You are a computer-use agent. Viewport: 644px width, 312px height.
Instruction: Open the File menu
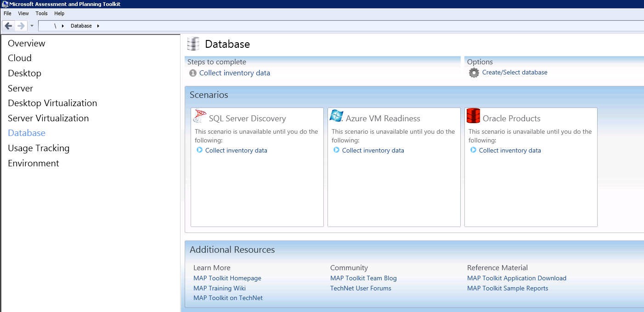tap(7, 13)
